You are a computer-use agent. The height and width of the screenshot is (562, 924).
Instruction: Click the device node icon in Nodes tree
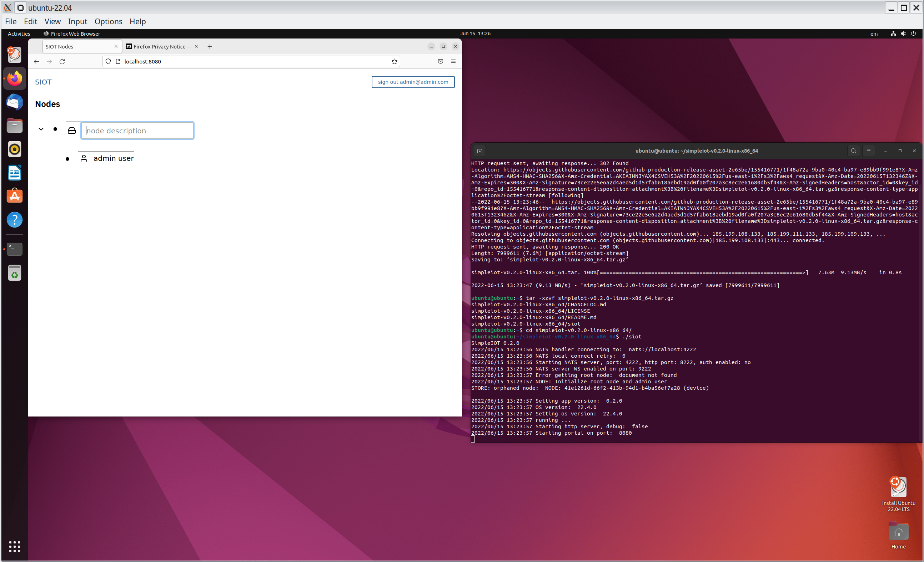(x=72, y=131)
